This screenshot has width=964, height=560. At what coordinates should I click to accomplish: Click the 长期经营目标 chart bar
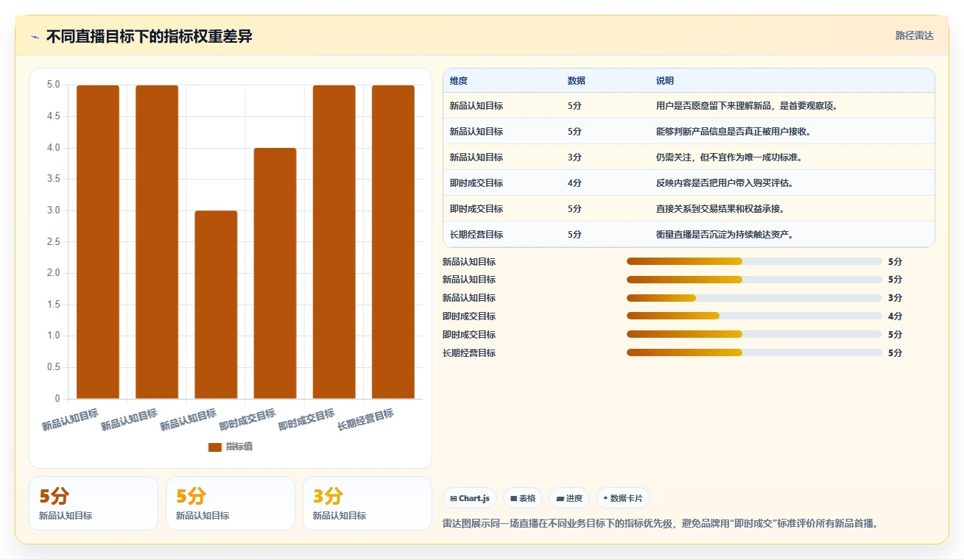[393, 242]
